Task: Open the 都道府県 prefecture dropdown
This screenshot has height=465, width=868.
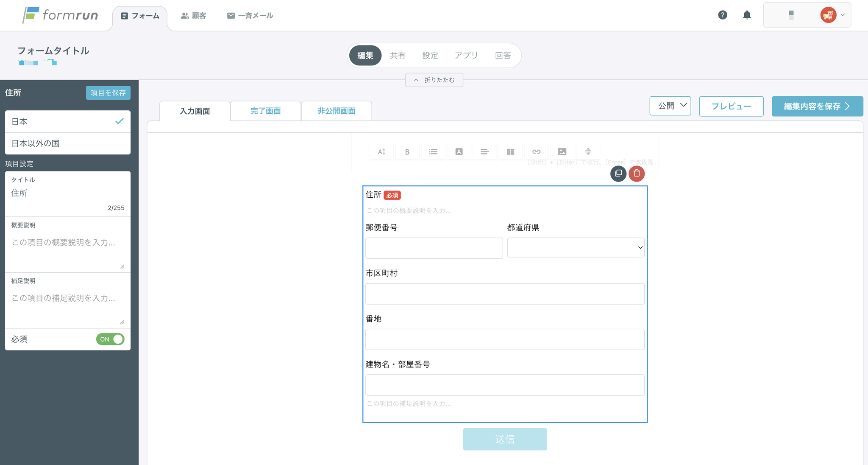Action: [x=576, y=247]
